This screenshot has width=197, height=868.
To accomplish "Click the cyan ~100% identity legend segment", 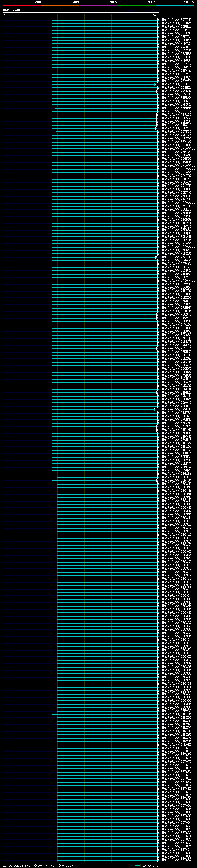I will 175,6.
